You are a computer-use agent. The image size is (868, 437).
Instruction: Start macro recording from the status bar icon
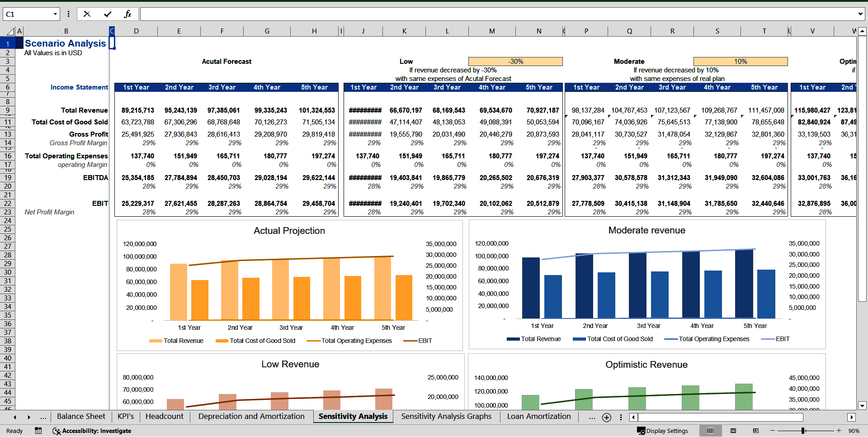click(x=38, y=431)
